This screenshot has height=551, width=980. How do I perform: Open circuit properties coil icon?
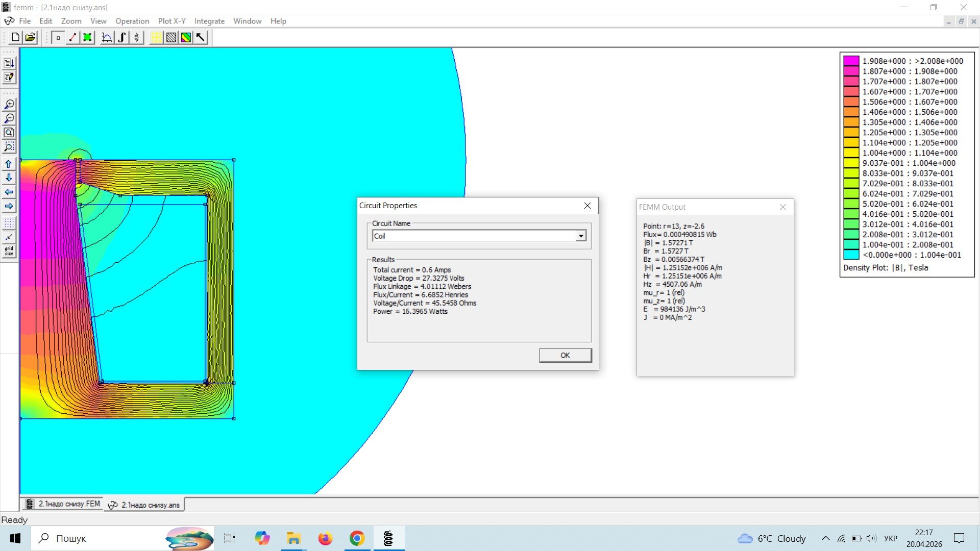[136, 37]
